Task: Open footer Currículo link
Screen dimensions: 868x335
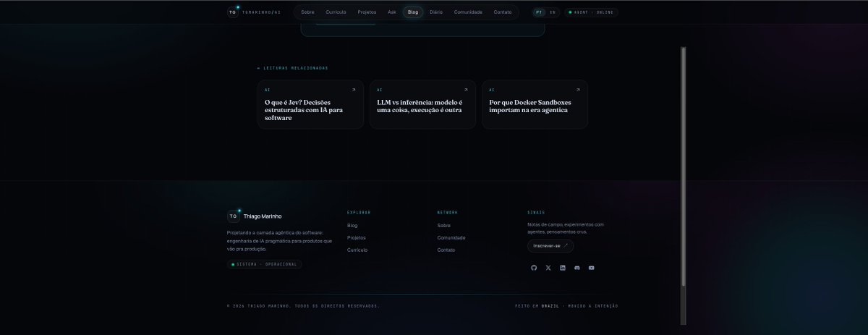Action: [357, 250]
